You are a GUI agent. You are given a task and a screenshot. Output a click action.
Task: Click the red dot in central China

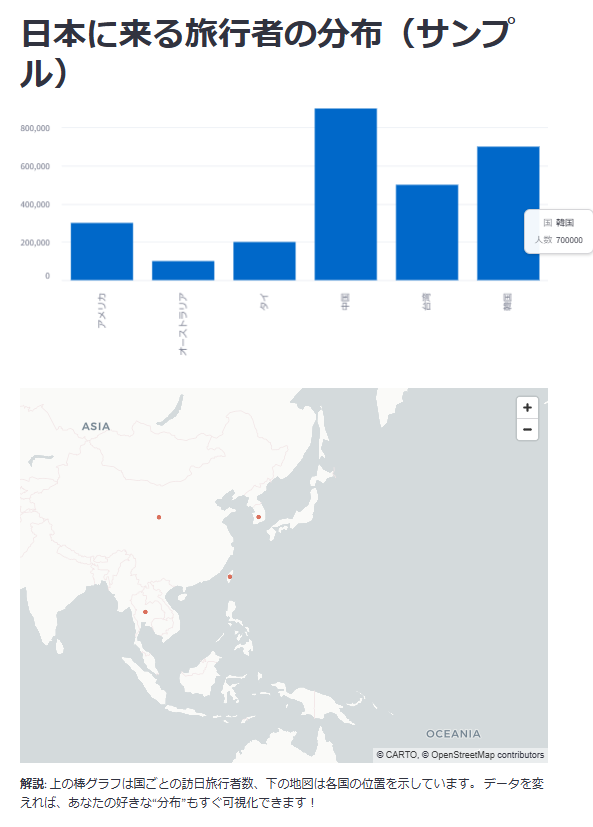(x=159, y=517)
